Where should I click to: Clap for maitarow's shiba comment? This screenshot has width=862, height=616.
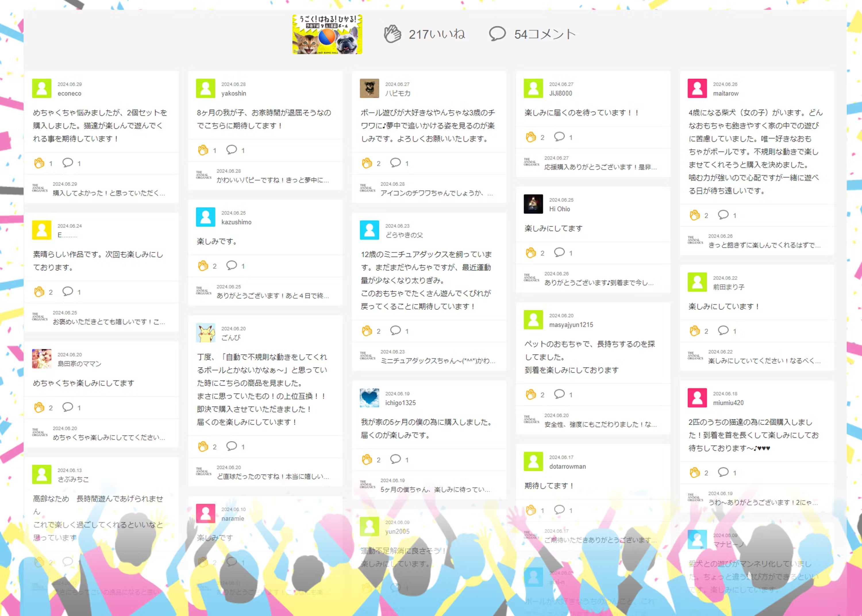[x=694, y=215]
